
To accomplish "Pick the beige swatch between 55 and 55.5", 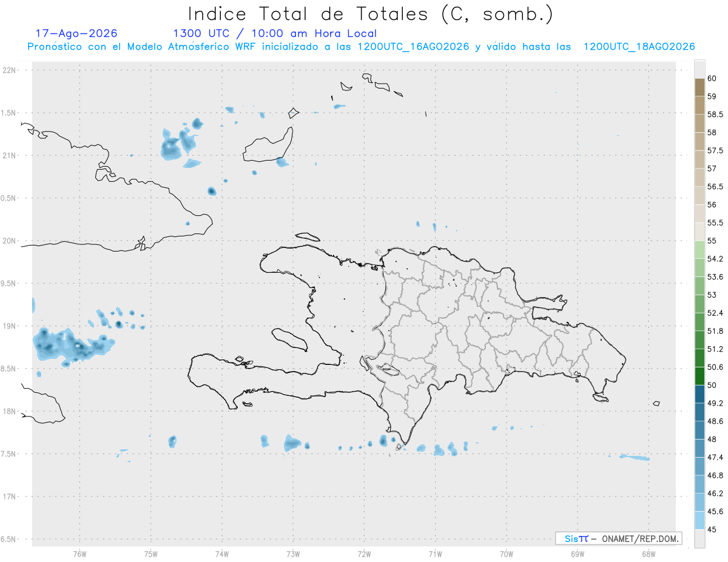I will [x=699, y=232].
